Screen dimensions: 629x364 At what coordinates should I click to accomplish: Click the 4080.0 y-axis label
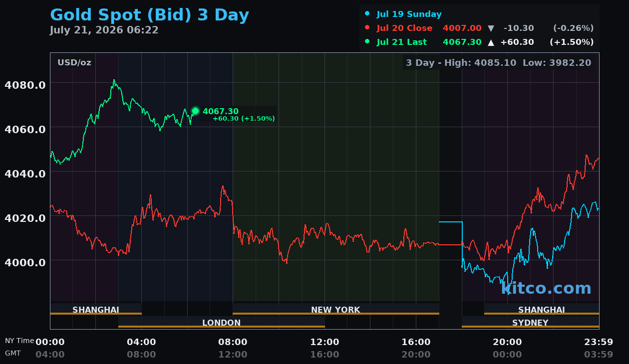(25, 85)
